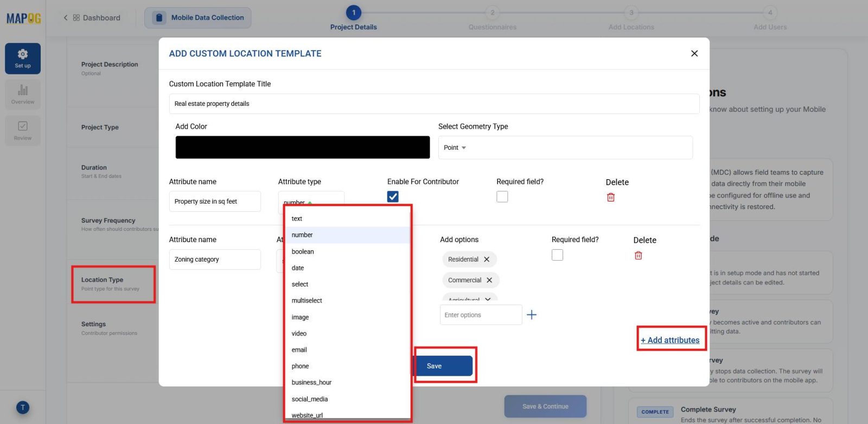
Task: Choose image attribute type
Action: point(347,317)
